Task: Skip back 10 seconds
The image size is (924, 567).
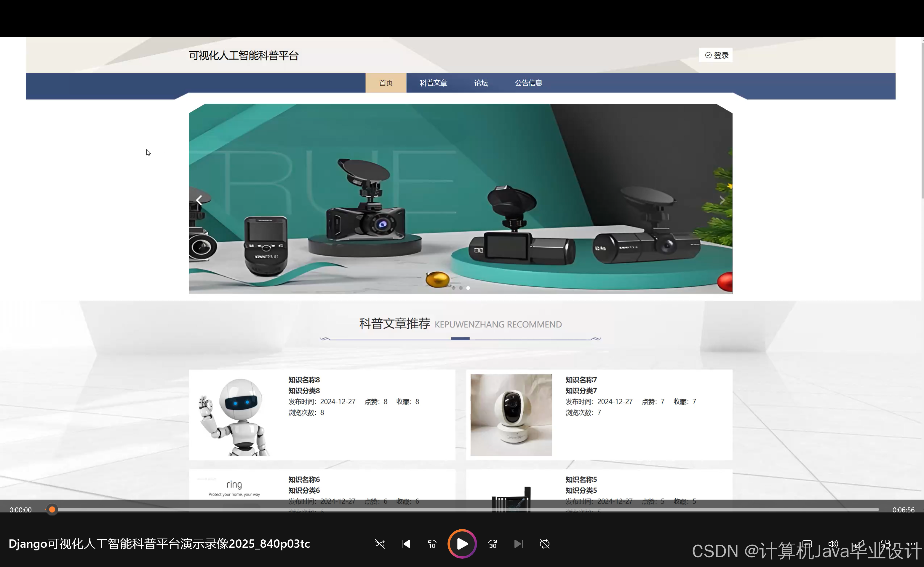Action: coord(432,544)
